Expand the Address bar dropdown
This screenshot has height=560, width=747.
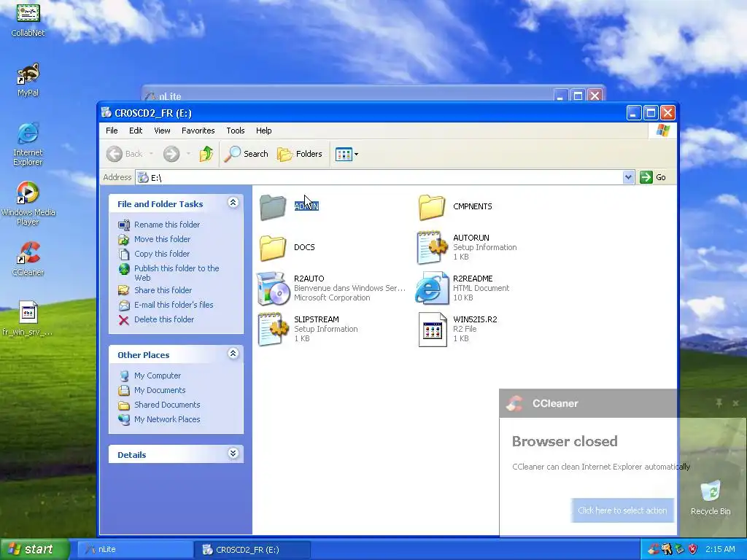pos(628,177)
